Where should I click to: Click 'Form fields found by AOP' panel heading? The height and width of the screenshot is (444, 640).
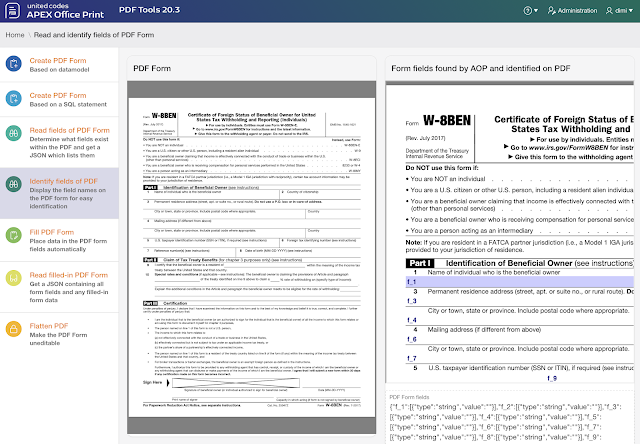click(480, 69)
